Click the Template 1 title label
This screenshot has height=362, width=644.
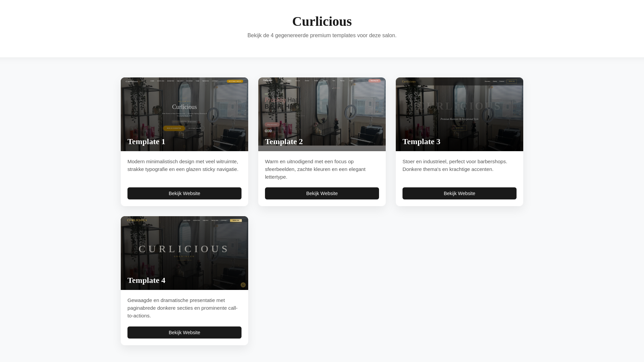146,141
